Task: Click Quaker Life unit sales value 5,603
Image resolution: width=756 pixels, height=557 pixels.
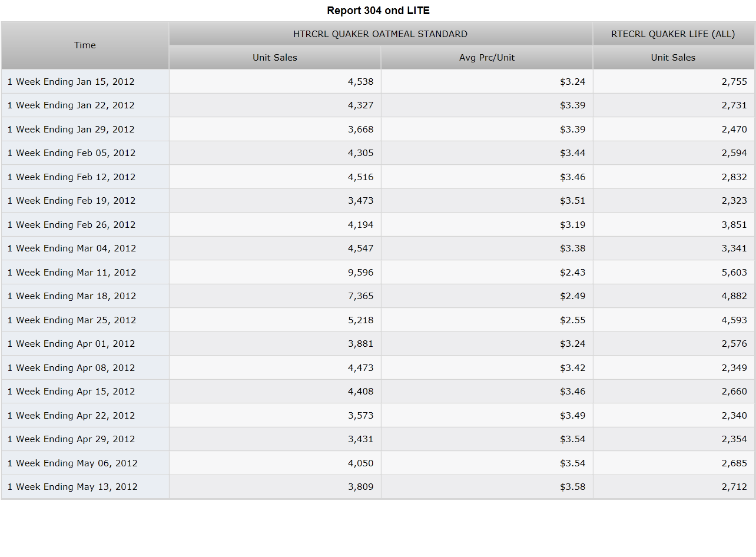Action: pyautogui.click(x=734, y=273)
